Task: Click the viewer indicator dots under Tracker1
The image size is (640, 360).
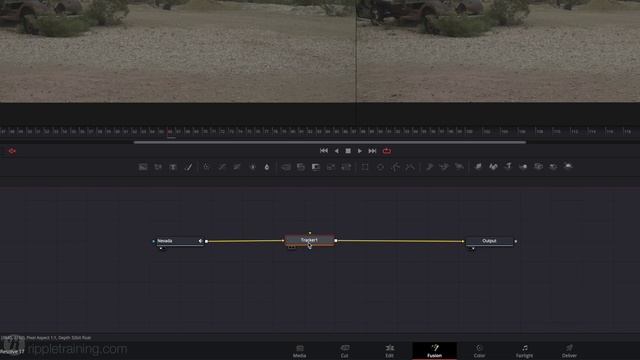Action: pyautogui.click(x=291, y=247)
